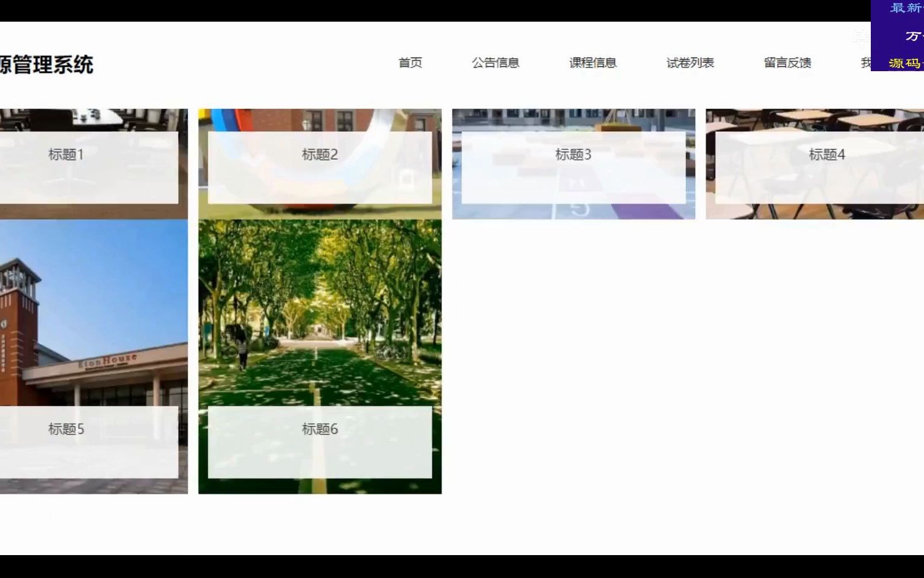Open the partially hidden 我的 menu item
The image size is (924, 578).
tap(865, 62)
